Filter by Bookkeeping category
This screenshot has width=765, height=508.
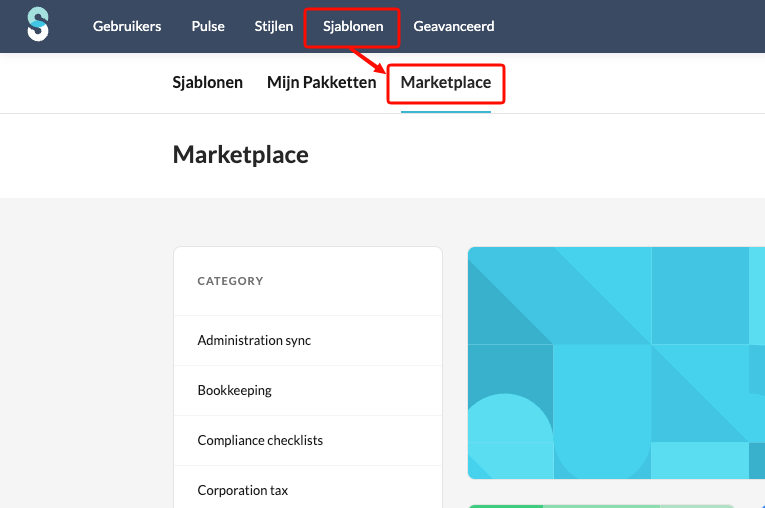pos(308,390)
